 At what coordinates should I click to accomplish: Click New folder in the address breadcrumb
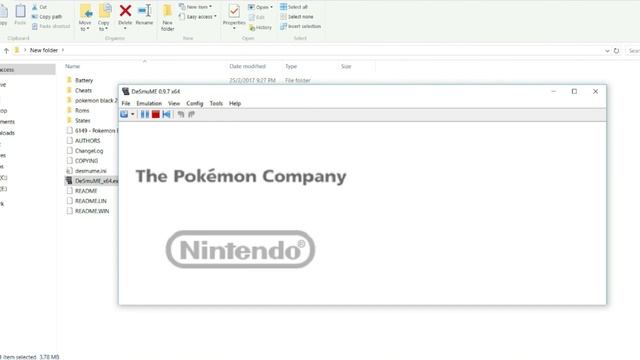[x=44, y=50]
